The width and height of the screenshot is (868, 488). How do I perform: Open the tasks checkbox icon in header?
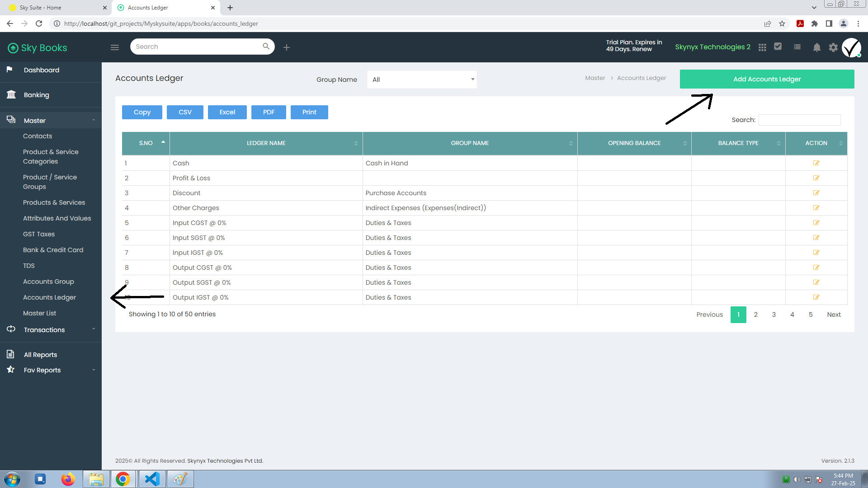coord(778,46)
